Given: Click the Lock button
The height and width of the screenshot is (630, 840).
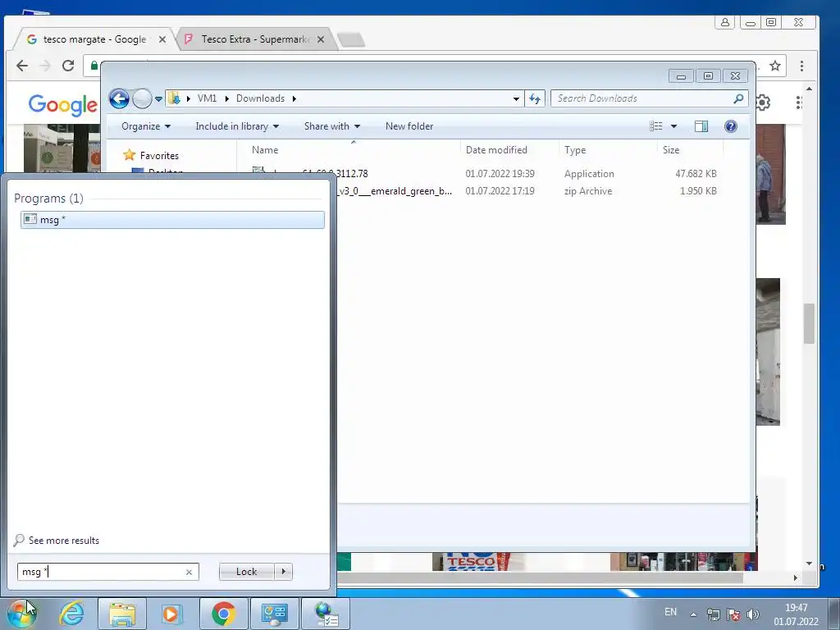Looking at the screenshot, I should tap(246, 572).
